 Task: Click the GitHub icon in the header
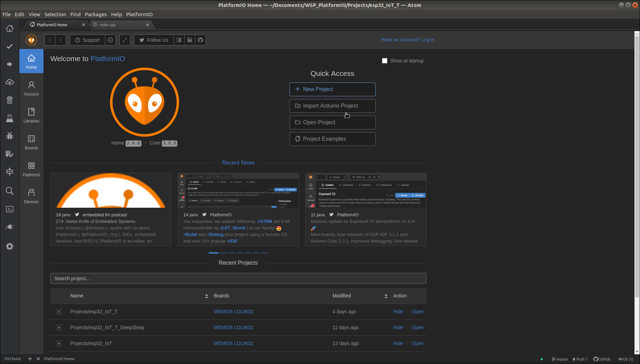point(200,40)
